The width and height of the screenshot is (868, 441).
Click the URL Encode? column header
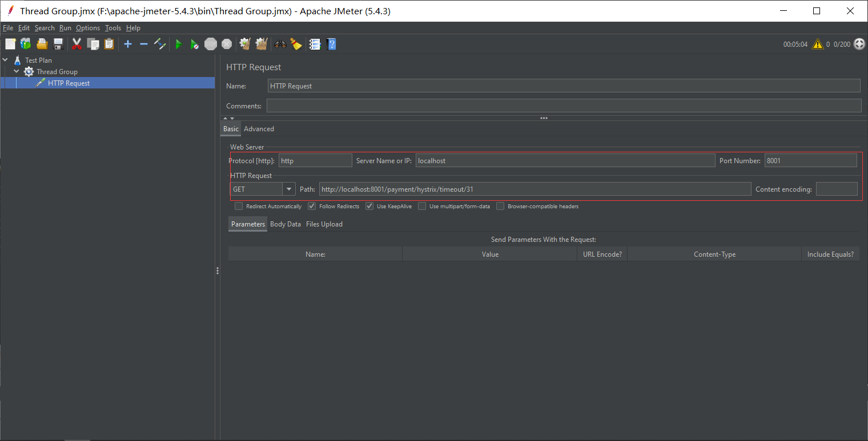click(602, 254)
